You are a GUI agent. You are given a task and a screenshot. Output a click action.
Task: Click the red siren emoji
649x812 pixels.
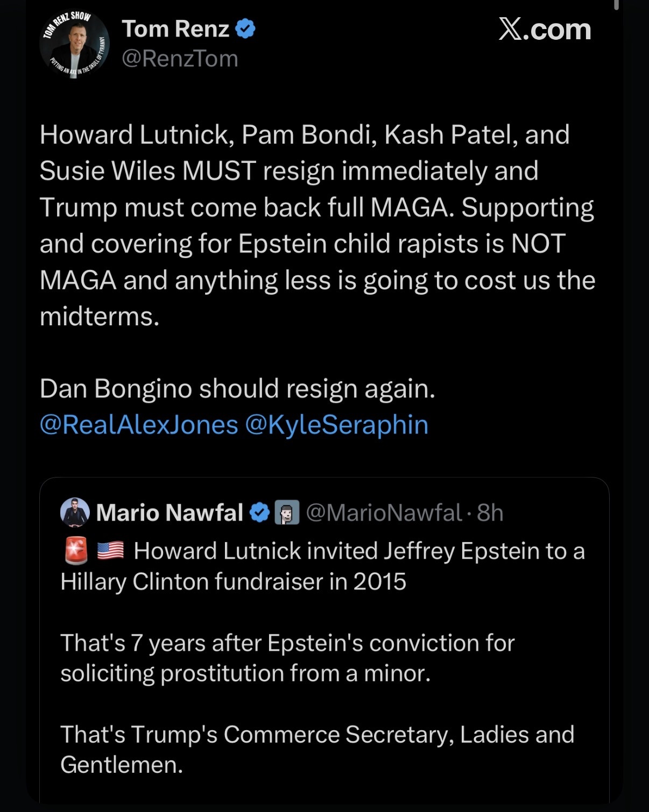[76, 551]
